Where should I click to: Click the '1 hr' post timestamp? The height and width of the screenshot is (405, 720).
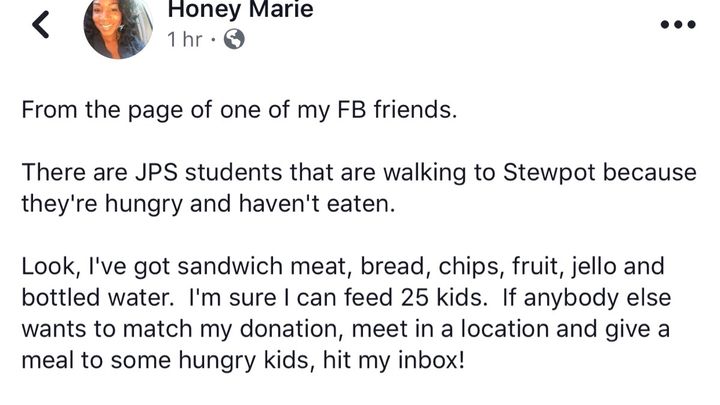185,39
